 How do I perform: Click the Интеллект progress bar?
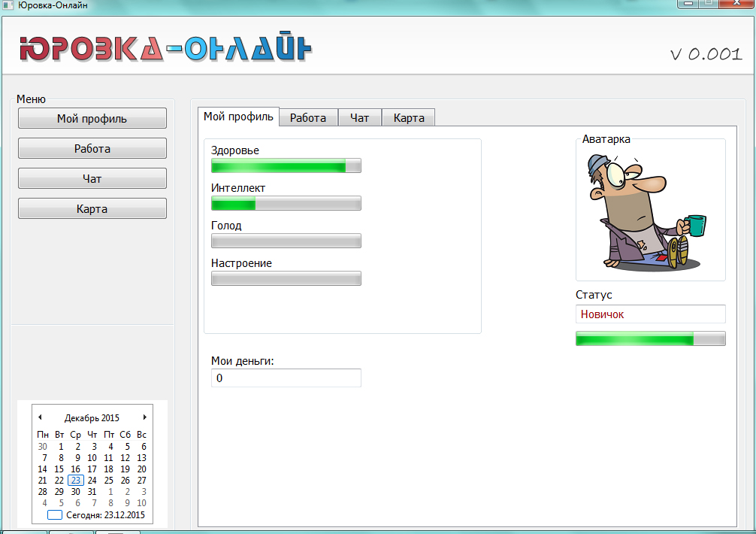286,203
